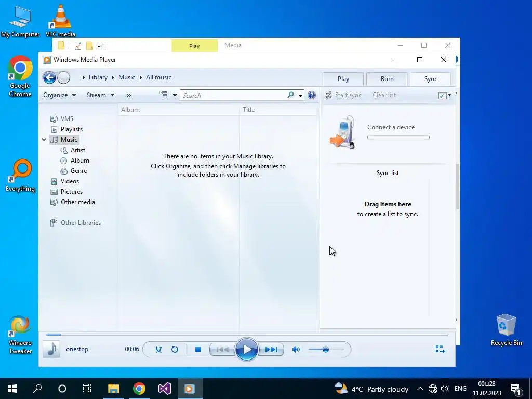Open the Organize menu
The width and height of the screenshot is (532, 399).
(59, 96)
